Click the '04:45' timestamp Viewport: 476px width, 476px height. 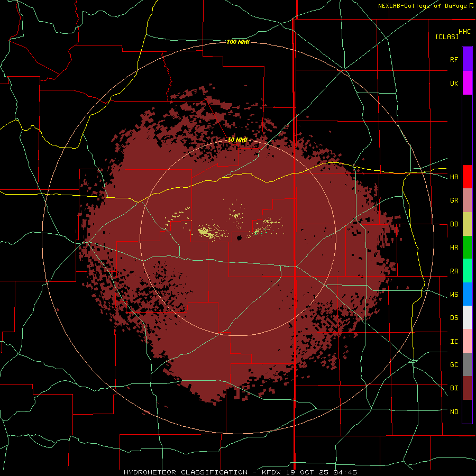[x=344, y=472]
